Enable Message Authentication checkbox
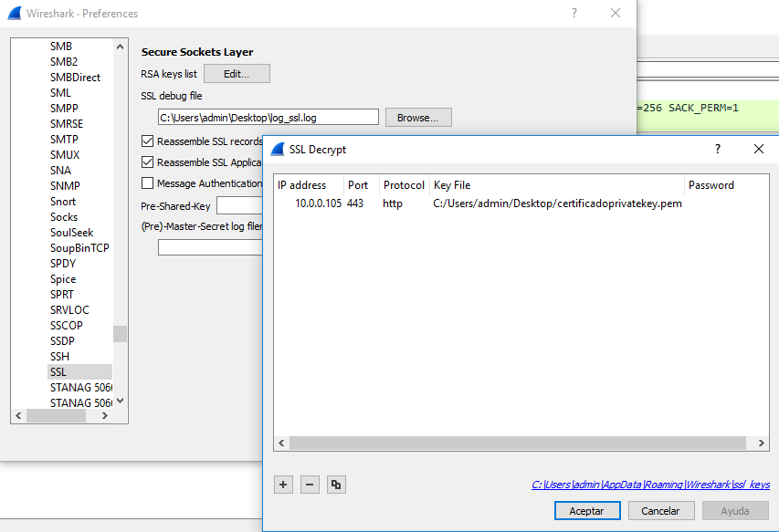 [148, 183]
